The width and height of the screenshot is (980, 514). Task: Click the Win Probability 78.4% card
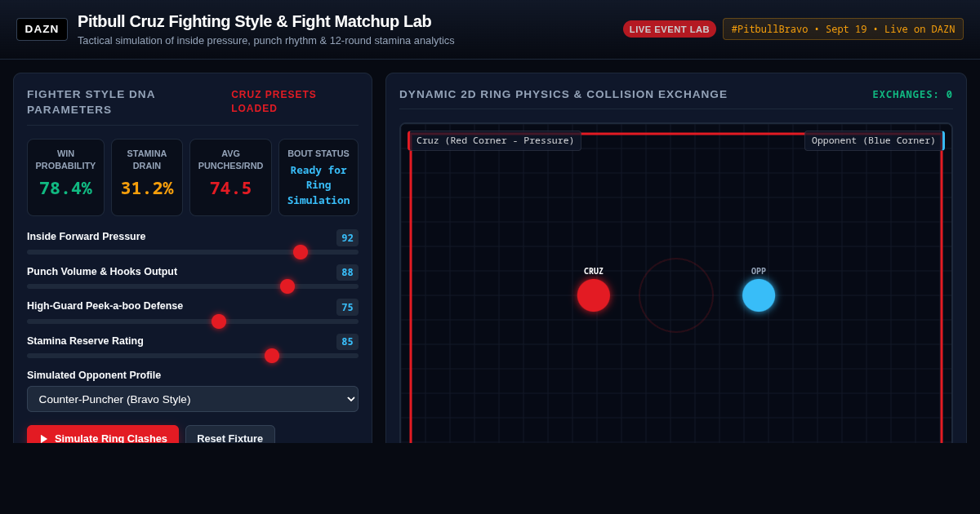click(x=65, y=177)
